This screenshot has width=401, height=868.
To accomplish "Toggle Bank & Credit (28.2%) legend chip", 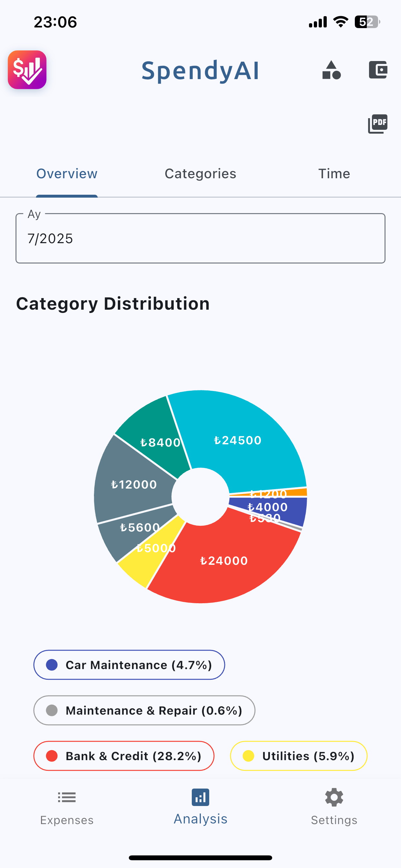I will tap(124, 756).
